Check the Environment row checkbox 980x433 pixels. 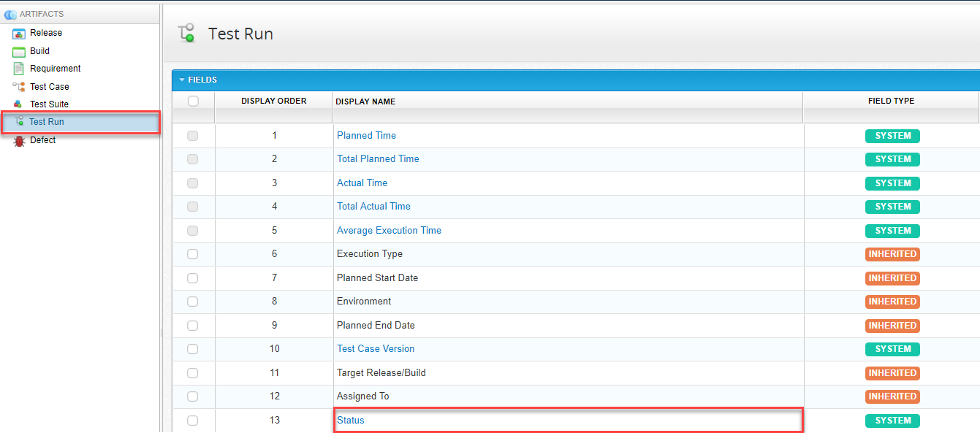(x=193, y=302)
